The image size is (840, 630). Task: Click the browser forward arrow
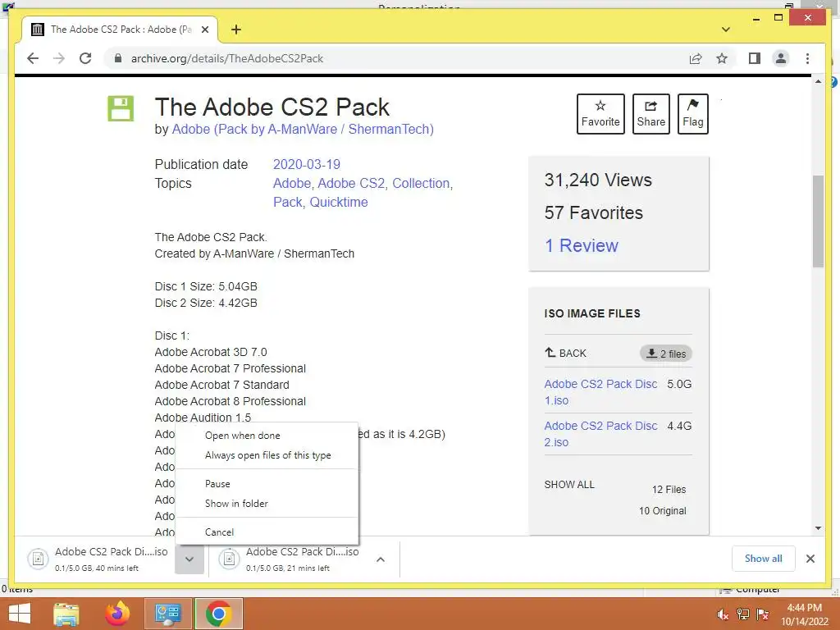(x=59, y=58)
